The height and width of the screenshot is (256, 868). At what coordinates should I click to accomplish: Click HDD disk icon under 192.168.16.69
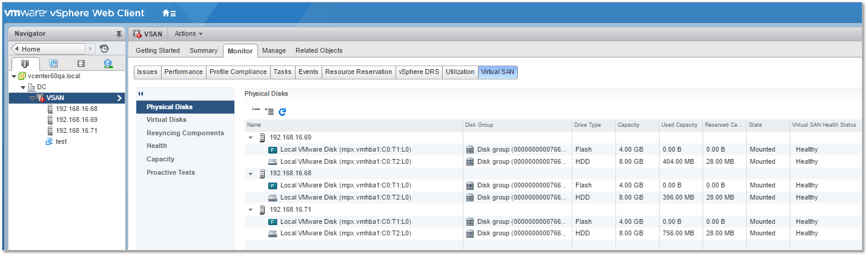click(x=273, y=161)
